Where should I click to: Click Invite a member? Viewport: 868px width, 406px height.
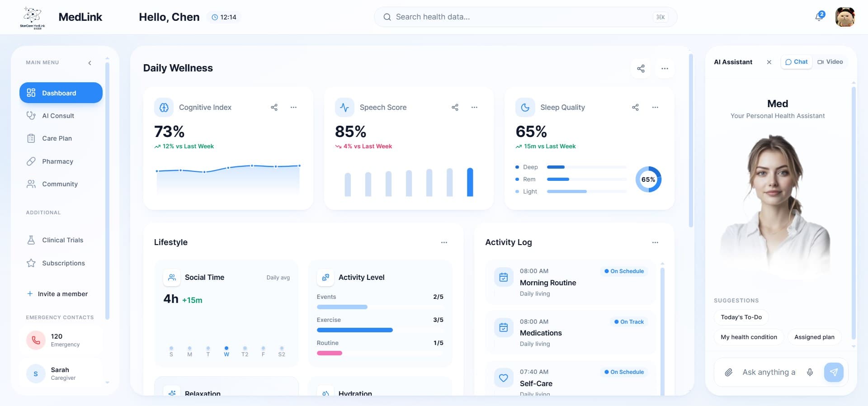[x=57, y=294]
